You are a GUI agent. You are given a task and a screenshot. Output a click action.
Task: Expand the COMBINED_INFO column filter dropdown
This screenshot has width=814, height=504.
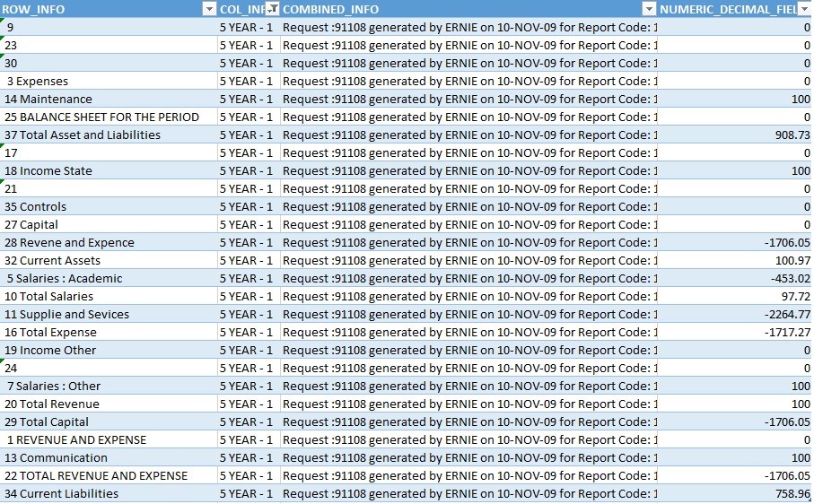[649, 9]
